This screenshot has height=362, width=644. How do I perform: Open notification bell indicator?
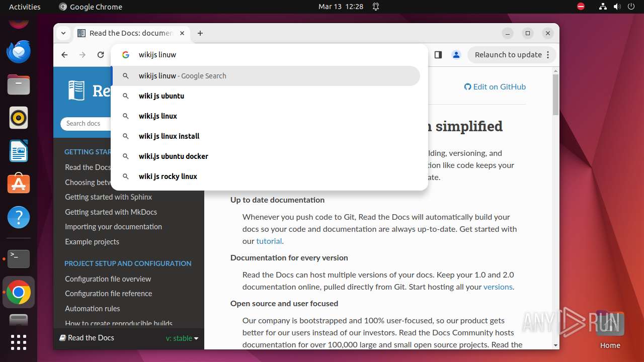click(376, 7)
